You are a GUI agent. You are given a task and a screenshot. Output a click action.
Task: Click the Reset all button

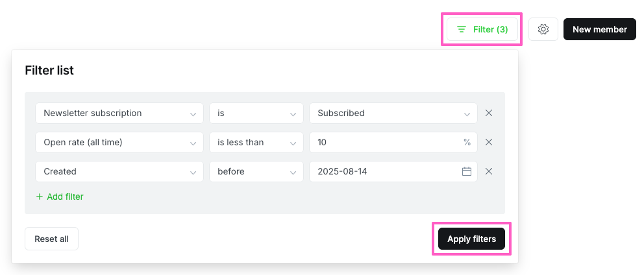pos(51,239)
